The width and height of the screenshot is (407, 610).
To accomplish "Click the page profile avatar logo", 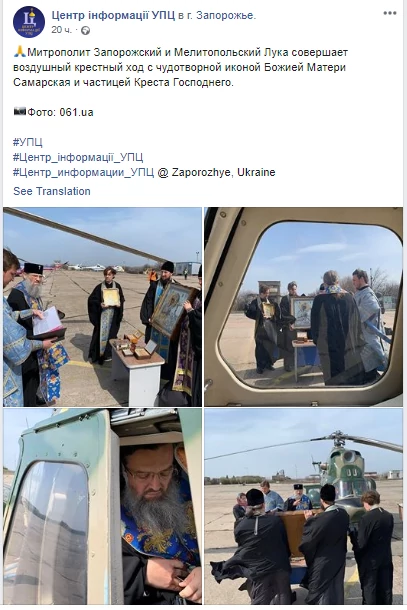I will tap(29, 22).
